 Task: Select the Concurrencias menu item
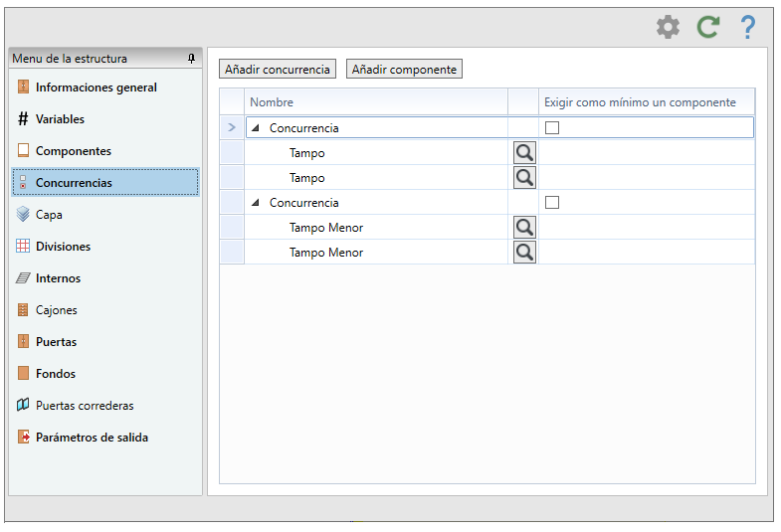pos(105,183)
